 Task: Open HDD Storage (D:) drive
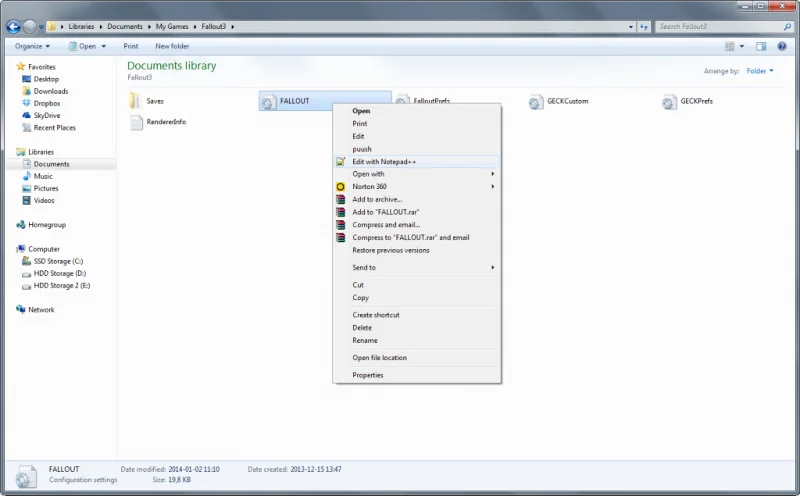click(59, 274)
